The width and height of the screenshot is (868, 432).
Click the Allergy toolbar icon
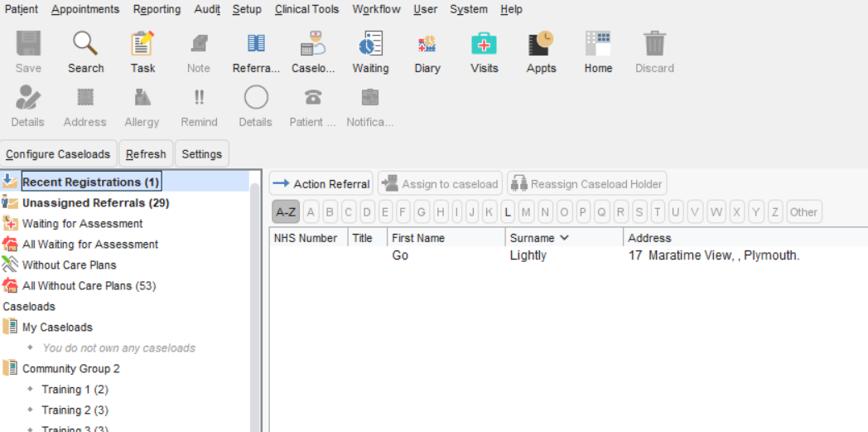coord(142,98)
